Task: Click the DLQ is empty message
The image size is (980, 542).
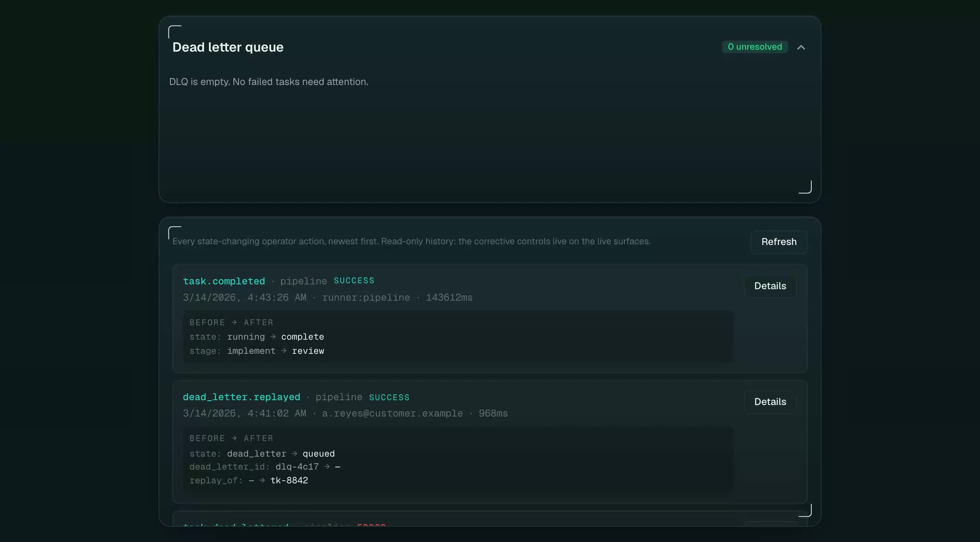Action: (269, 82)
